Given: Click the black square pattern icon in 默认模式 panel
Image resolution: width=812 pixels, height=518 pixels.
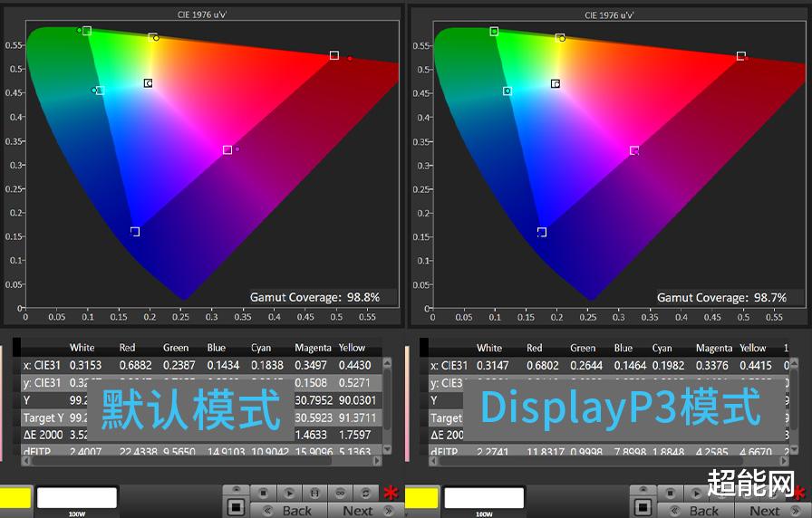Looking at the screenshot, I should pos(237,506).
